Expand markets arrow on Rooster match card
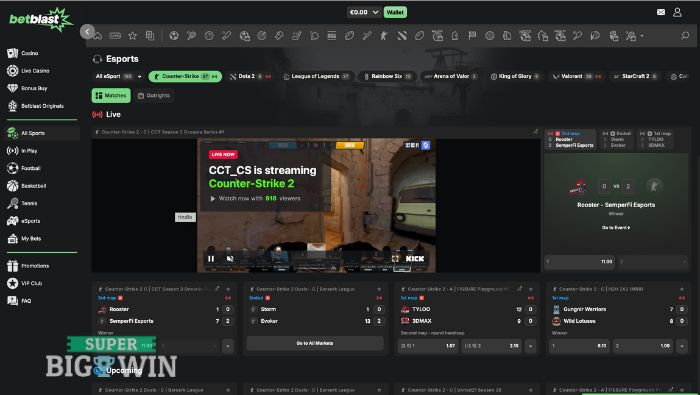700x395 pixels. coord(228,346)
